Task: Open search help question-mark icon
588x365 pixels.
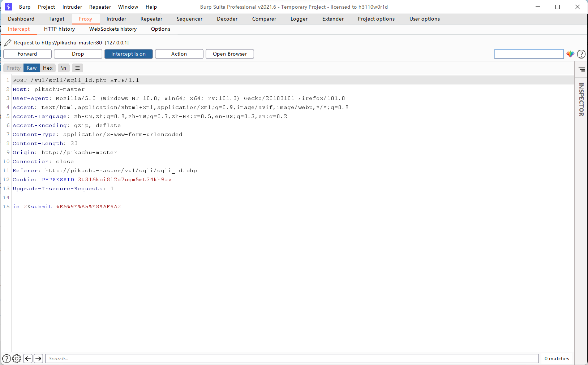Action: coord(7,359)
